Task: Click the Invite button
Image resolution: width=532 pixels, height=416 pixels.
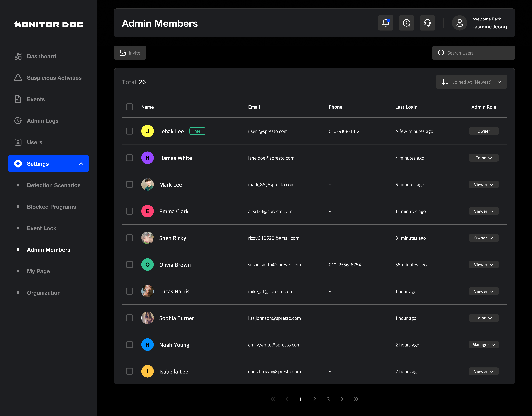Action: pyautogui.click(x=130, y=53)
